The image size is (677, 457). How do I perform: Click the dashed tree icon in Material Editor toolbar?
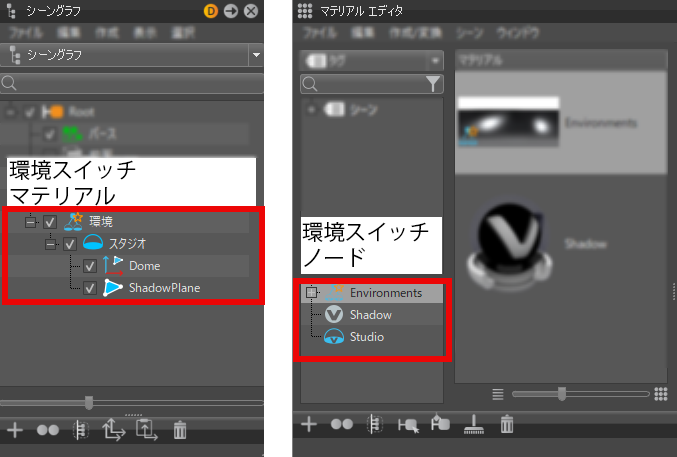[x=374, y=424]
